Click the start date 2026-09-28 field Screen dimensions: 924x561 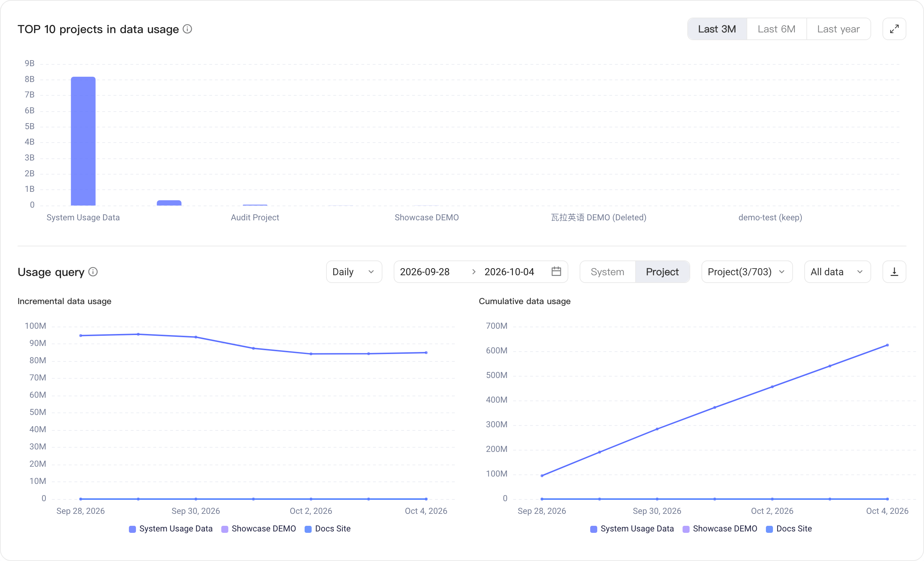click(425, 272)
